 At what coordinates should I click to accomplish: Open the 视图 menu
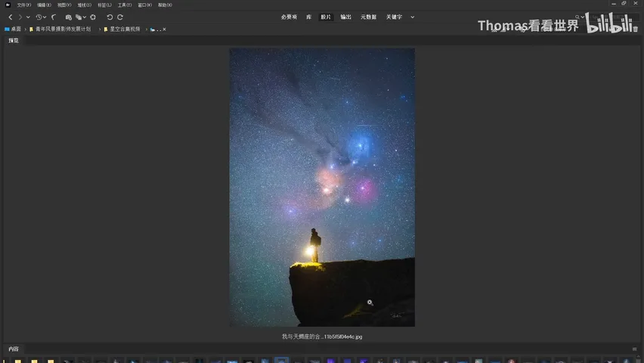click(64, 5)
